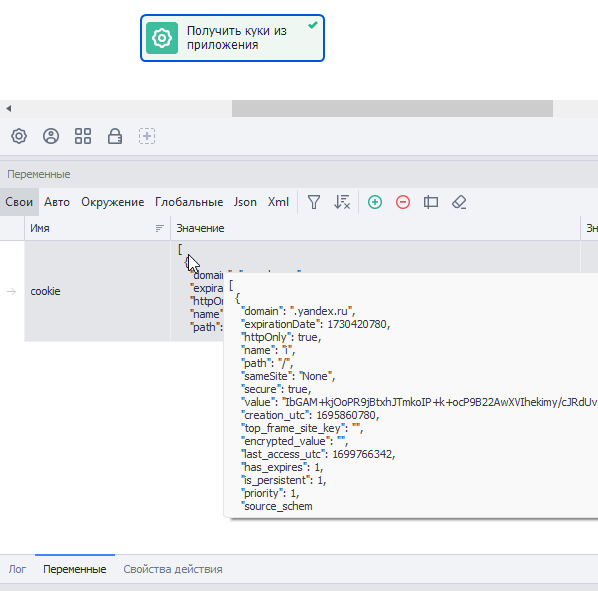
Task: Open Свойства действия tab
Action: coord(173,569)
